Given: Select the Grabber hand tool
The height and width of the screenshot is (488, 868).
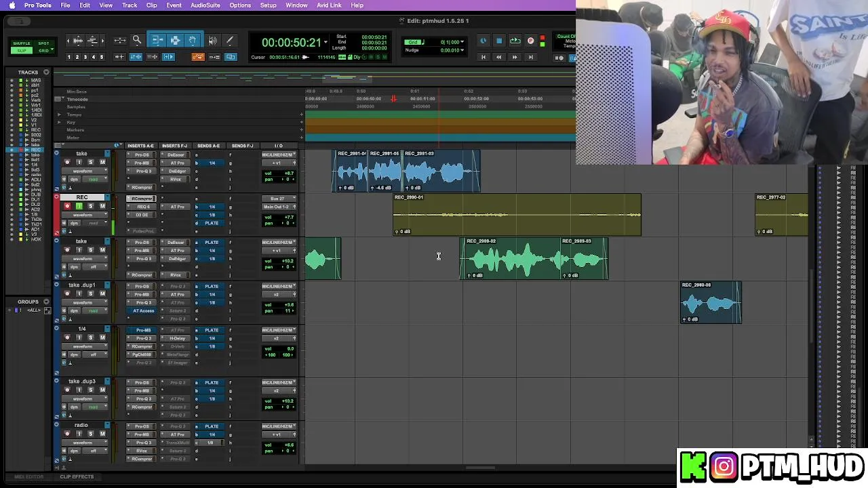Looking at the screenshot, I should tap(193, 41).
